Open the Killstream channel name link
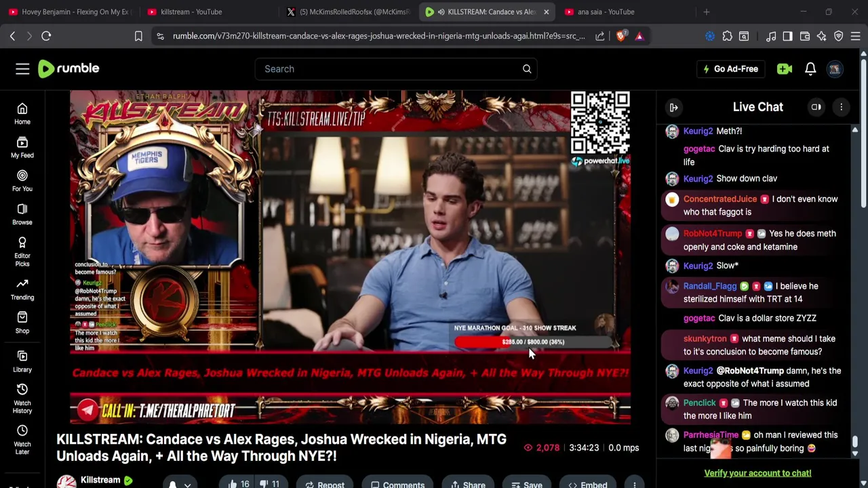Image resolution: width=868 pixels, height=488 pixels. point(100,480)
